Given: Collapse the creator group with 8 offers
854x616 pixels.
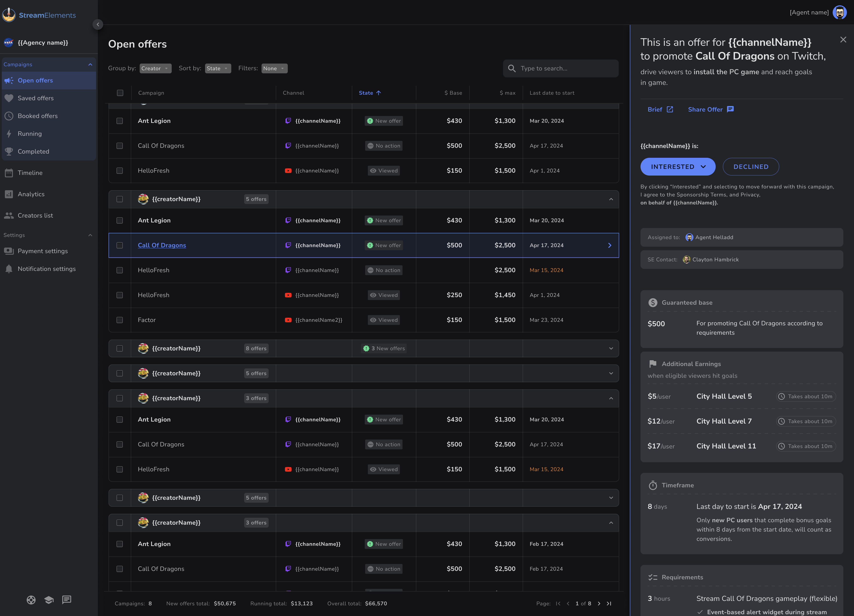Looking at the screenshot, I should tap(612, 348).
